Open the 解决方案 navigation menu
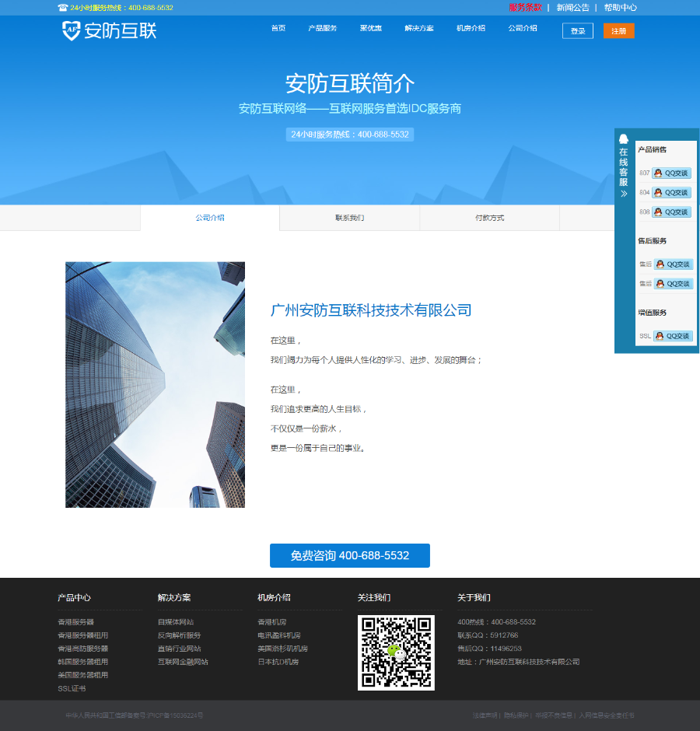Image resolution: width=700 pixels, height=731 pixels. [419, 28]
